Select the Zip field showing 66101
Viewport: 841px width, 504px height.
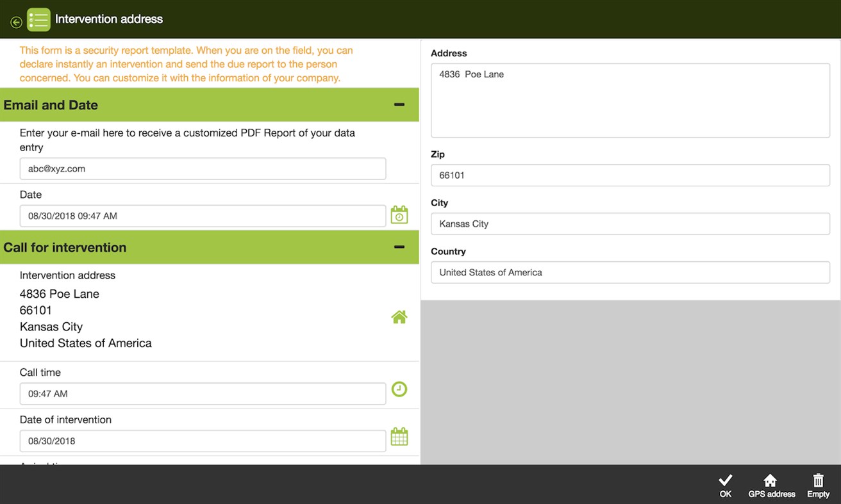pos(630,175)
